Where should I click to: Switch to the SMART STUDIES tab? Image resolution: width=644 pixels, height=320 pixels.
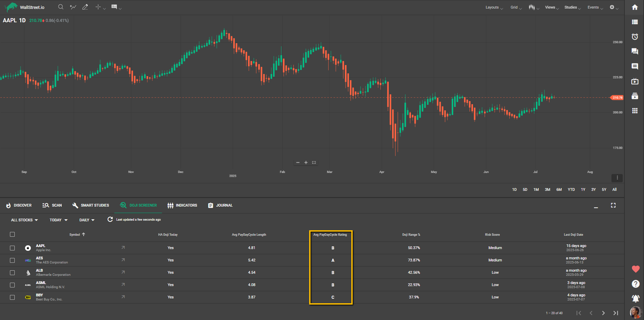(x=91, y=205)
